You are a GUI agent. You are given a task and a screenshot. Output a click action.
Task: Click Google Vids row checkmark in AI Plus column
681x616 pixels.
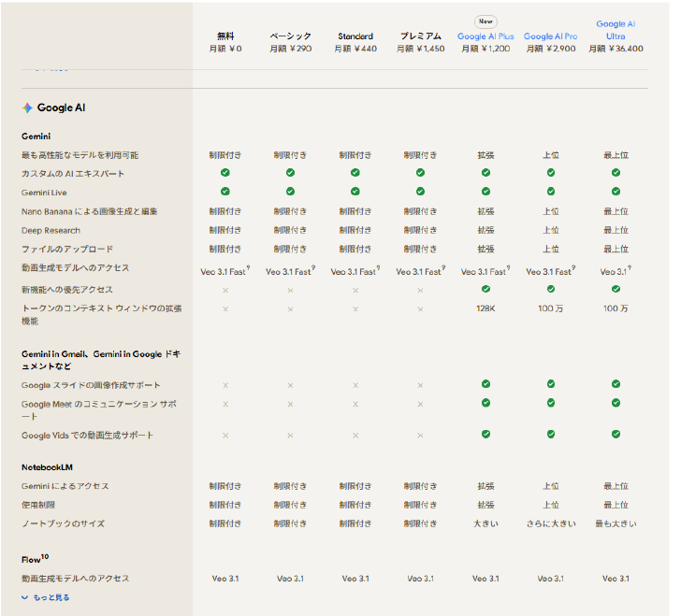coord(485,434)
